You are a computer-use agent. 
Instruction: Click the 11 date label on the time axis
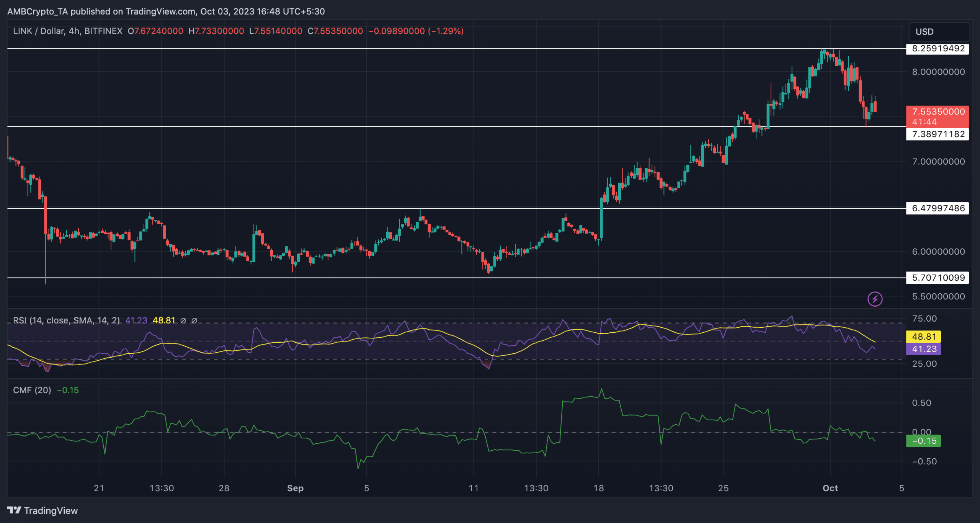click(474, 488)
